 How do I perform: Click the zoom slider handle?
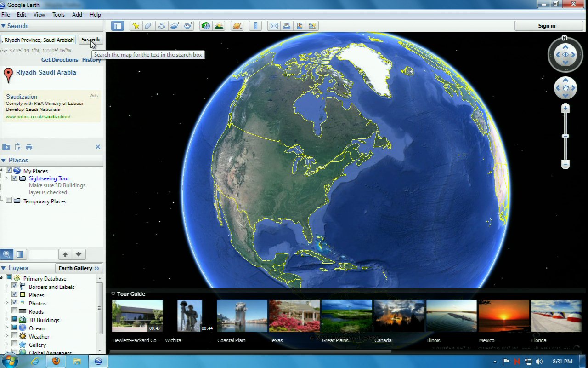(565, 136)
